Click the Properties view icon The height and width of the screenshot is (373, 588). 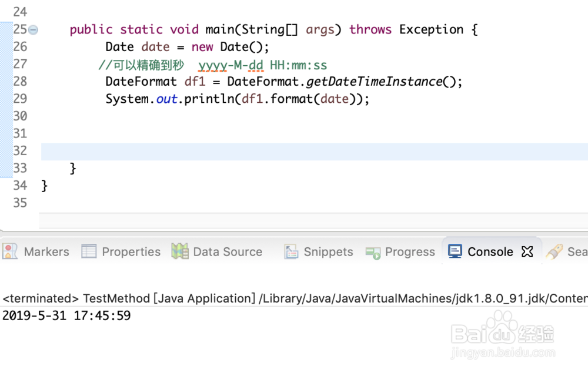tap(90, 251)
